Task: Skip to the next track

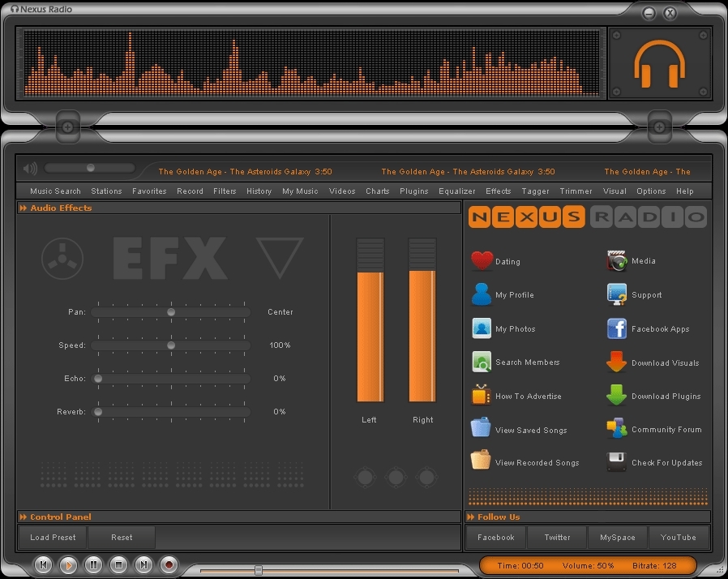Action: point(143,564)
